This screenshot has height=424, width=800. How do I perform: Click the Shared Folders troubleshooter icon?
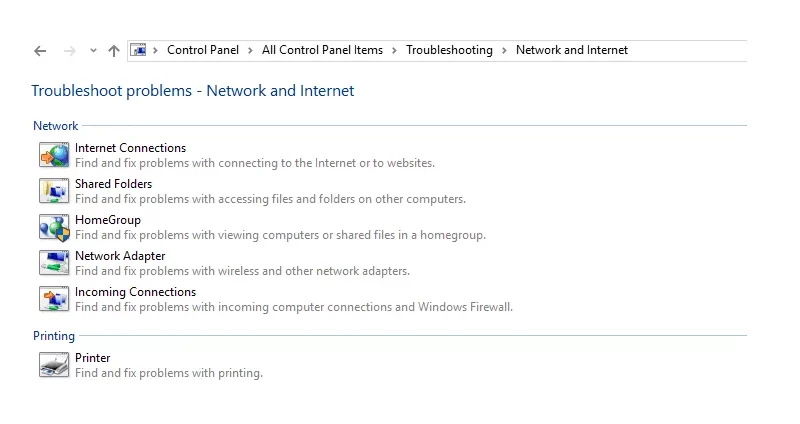pos(54,191)
